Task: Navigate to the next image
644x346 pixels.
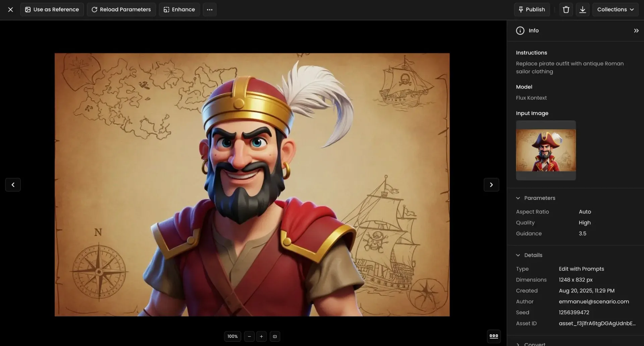Action: [x=491, y=184]
